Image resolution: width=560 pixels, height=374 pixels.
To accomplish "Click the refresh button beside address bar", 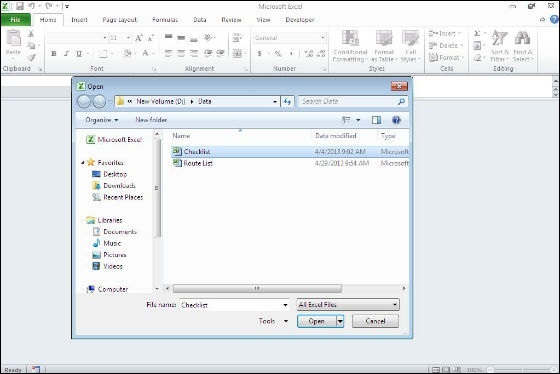I will coord(288,101).
